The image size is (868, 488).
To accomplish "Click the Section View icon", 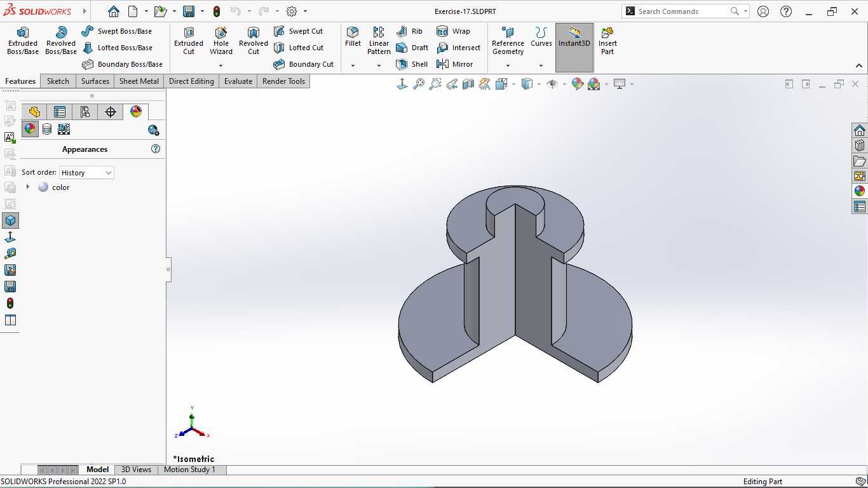I will [468, 84].
